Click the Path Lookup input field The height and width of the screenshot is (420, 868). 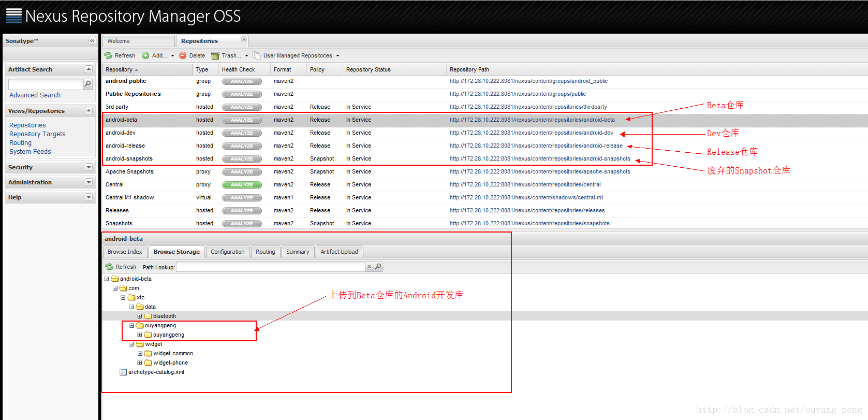[x=271, y=267]
